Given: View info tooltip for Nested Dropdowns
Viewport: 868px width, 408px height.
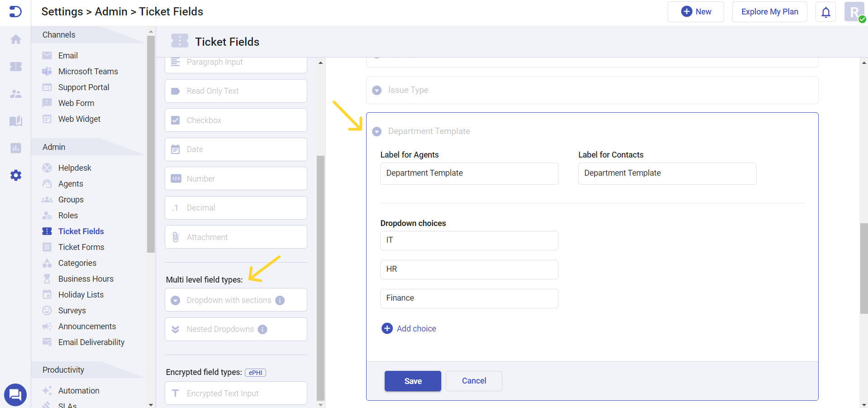Looking at the screenshot, I should (262, 329).
